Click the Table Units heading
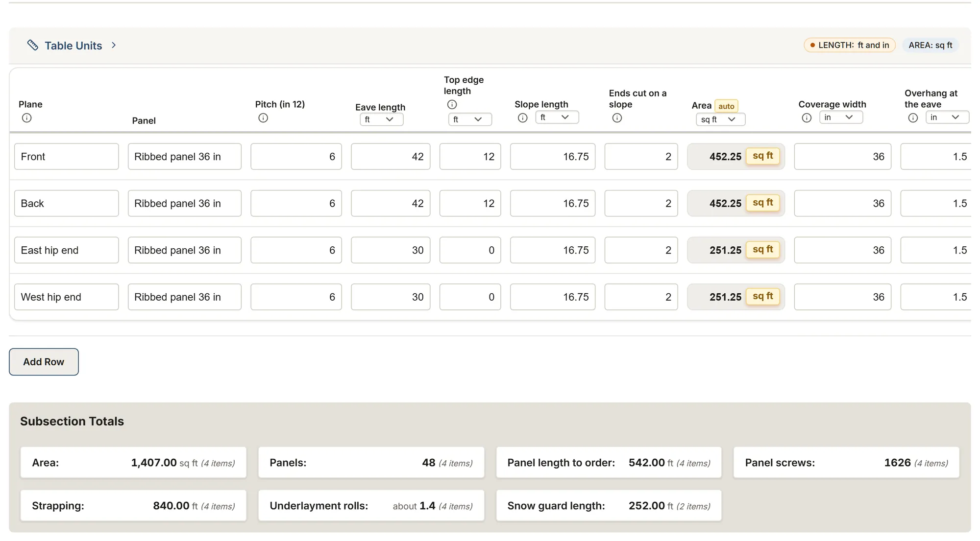 pos(73,46)
